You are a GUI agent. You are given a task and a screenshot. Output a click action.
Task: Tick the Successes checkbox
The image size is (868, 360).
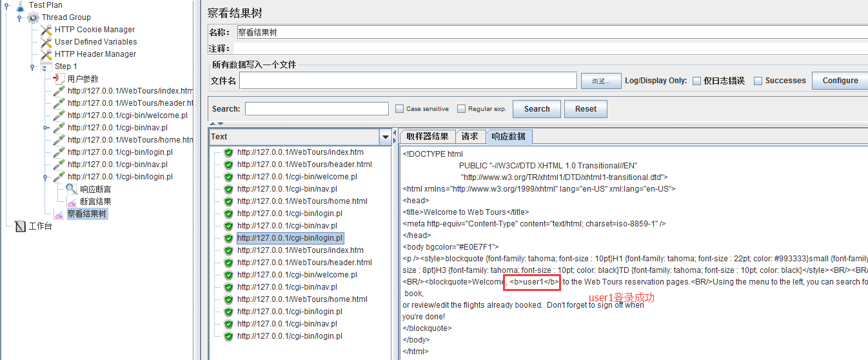758,81
